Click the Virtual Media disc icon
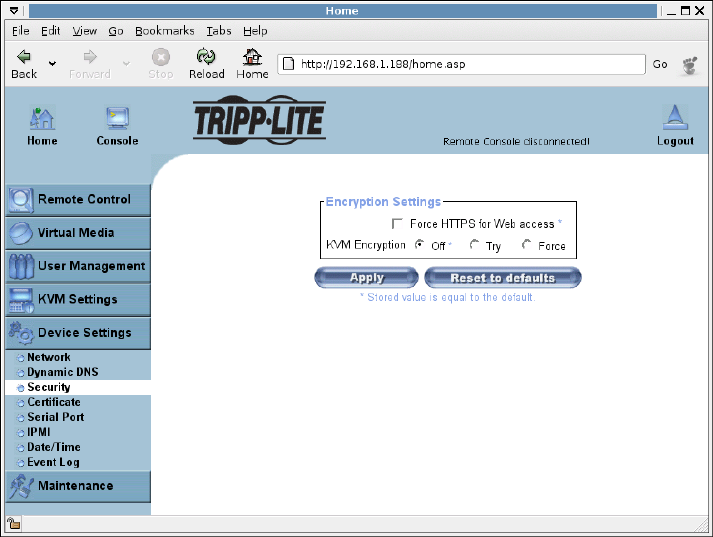713x537 pixels. coord(20,233)
